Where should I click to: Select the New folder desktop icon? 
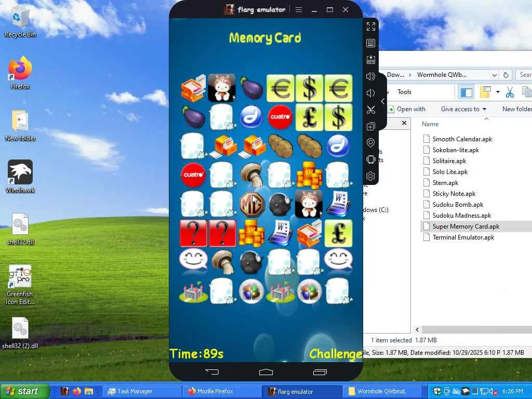[20, 126]
